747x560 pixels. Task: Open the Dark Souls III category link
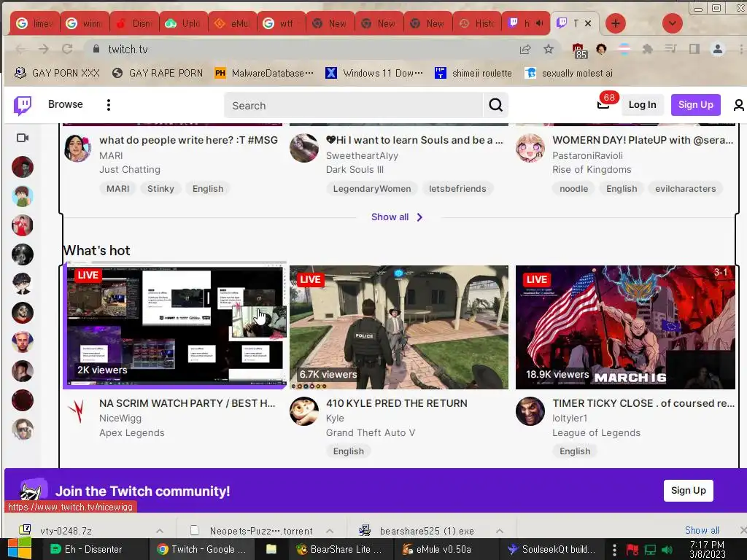tap(355, 169)
